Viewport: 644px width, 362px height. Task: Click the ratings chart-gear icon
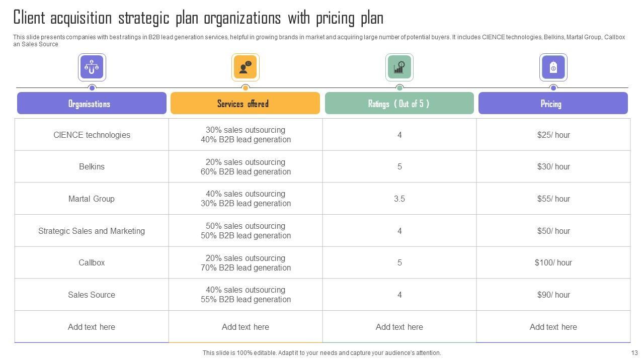pyautogui.click(x=399, y=67)
